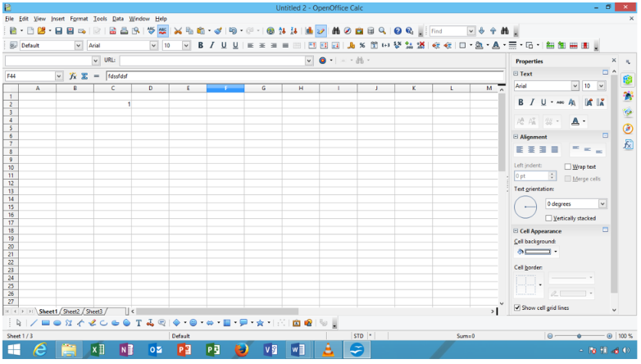
Task: Click the Print icon
Action: coord(124,31)
